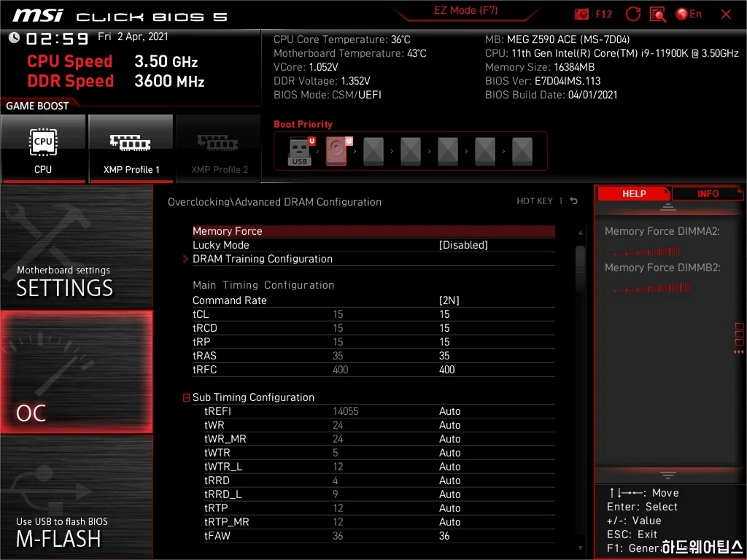Change tWR_MR Auto setting
The height and width of the screenshot is (560, 747).
click(449, 438)
